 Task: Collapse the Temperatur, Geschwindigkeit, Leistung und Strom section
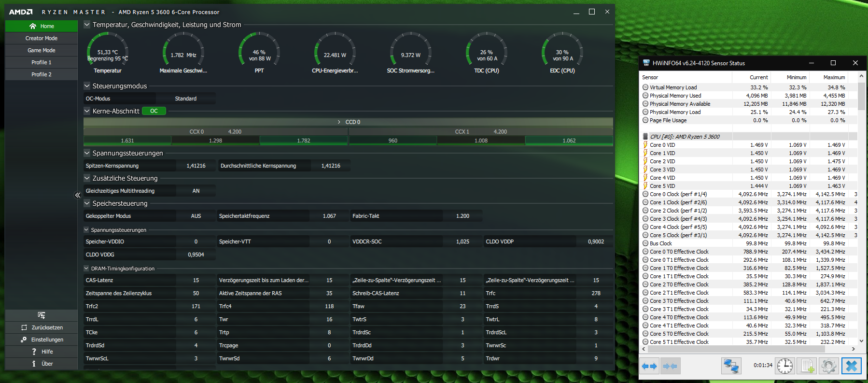coord(87,25)
